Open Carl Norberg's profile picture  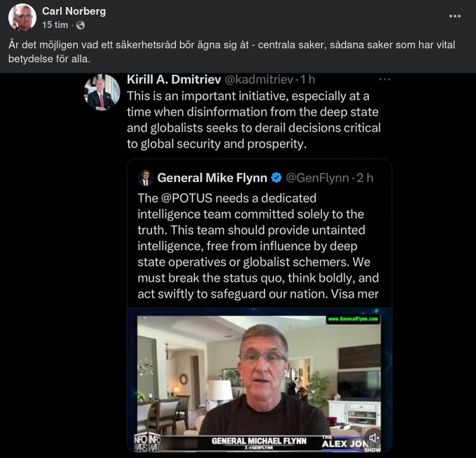[x=22, y=18]
